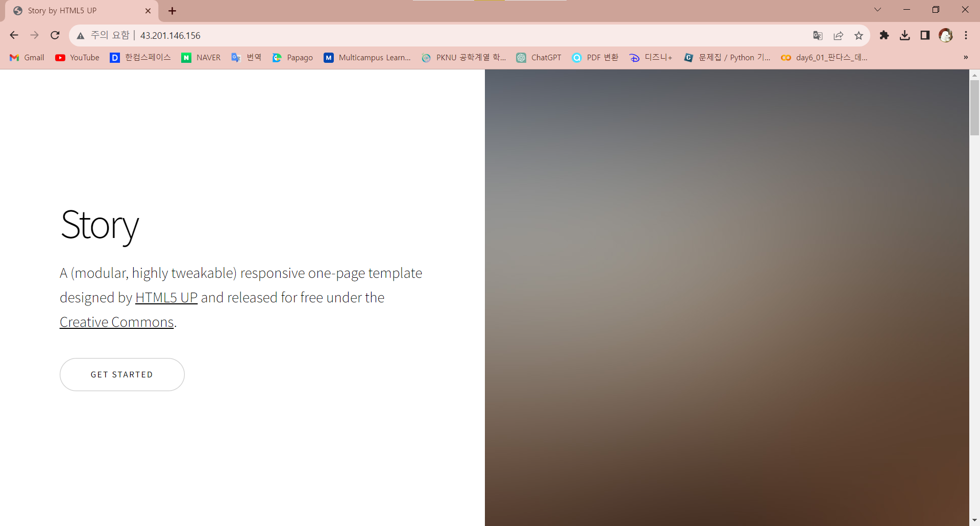This screenshot has height=526, width=980.
Task: Show hidden bookmarks with double chevron
Action: tap(966, 57)
